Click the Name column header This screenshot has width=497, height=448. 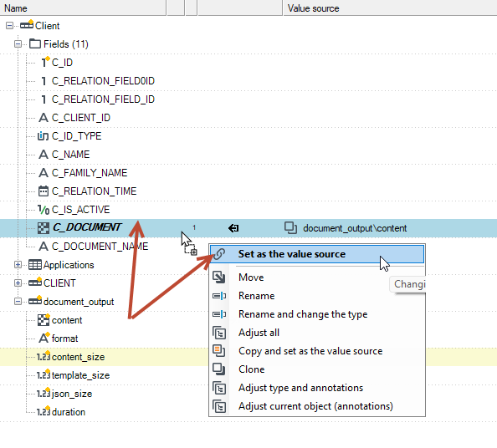click(83, 8)
